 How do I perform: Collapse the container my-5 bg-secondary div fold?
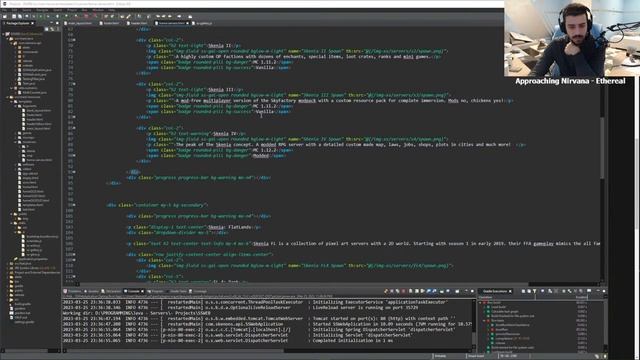pos(74,205)
